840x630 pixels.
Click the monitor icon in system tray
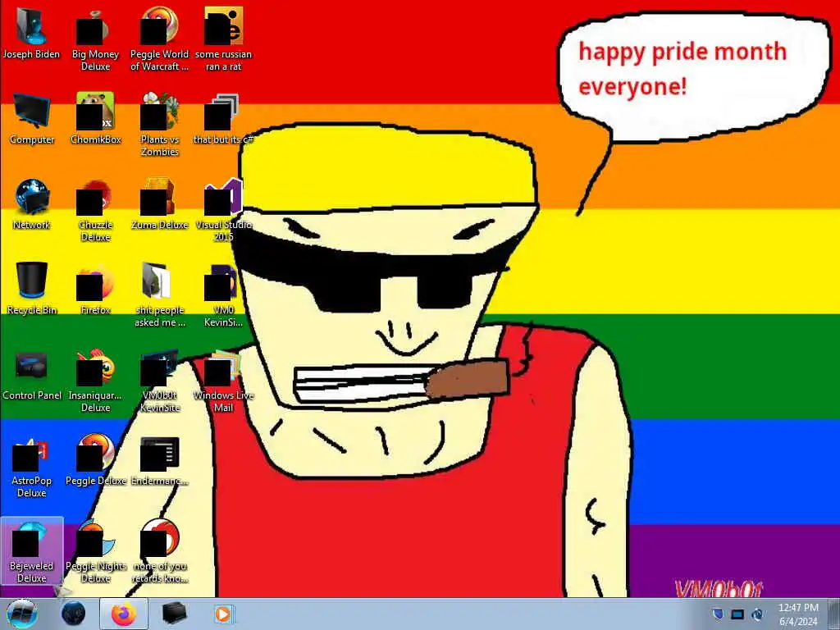click(x=737, y=614)
